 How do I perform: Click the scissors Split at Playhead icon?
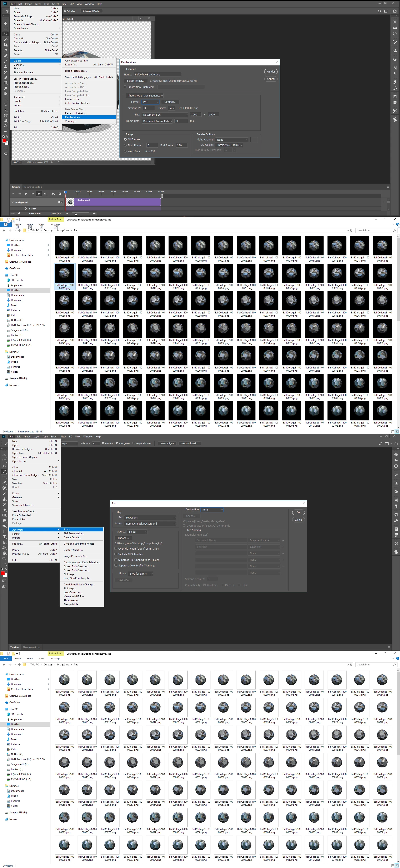tap(53, 194)
